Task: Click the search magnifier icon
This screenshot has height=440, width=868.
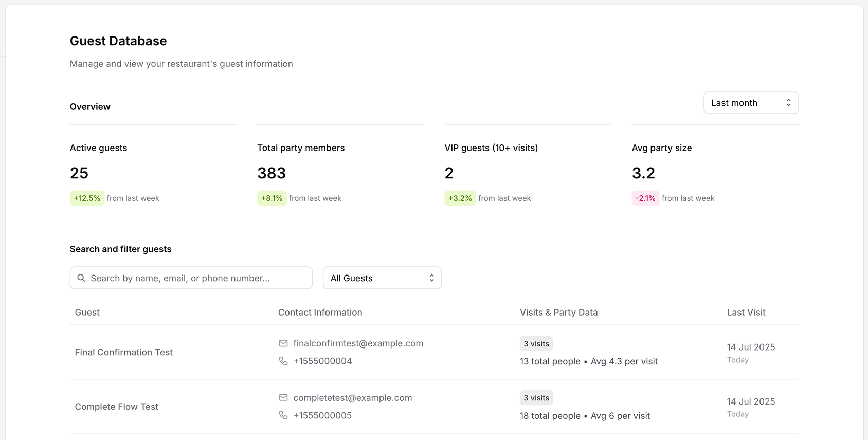Action: click(x=81, y=278)
